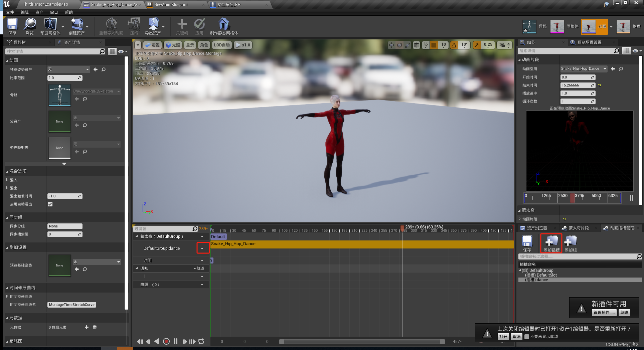The width and height of the screenshot is (644, 350).
Task: Open camera speed setting in viewport
Action: click(504, 45)
